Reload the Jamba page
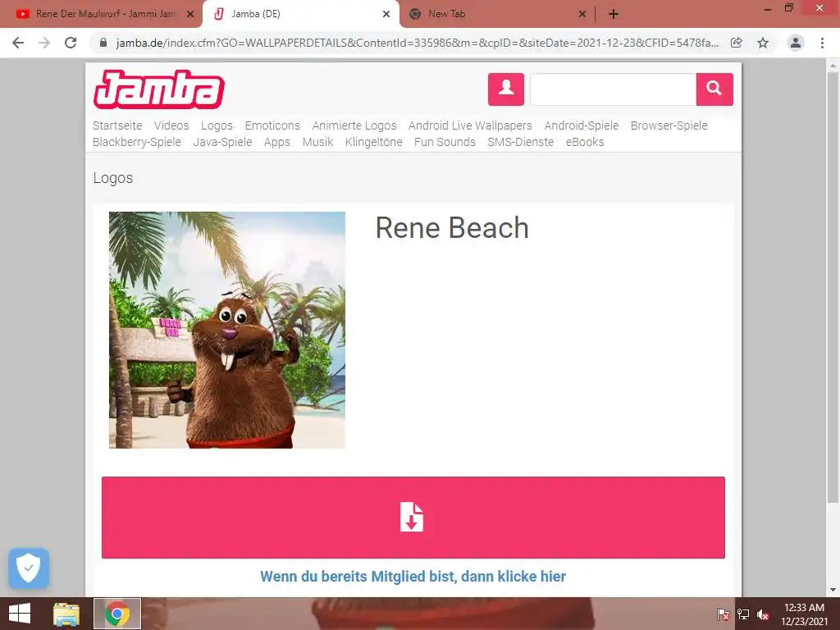The width and height of the screenshot is (840, 630). tap(71, 43)
